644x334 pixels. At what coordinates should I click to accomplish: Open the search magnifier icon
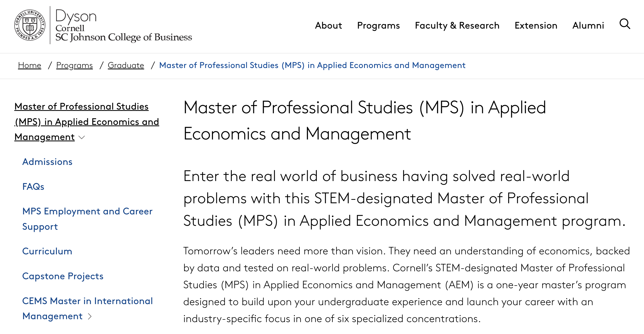625,24
